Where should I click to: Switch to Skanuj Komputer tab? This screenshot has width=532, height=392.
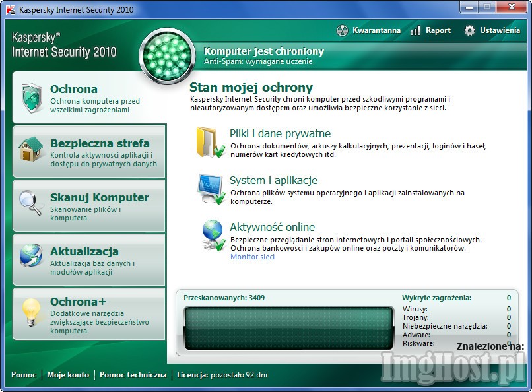(x=89, y=205)
